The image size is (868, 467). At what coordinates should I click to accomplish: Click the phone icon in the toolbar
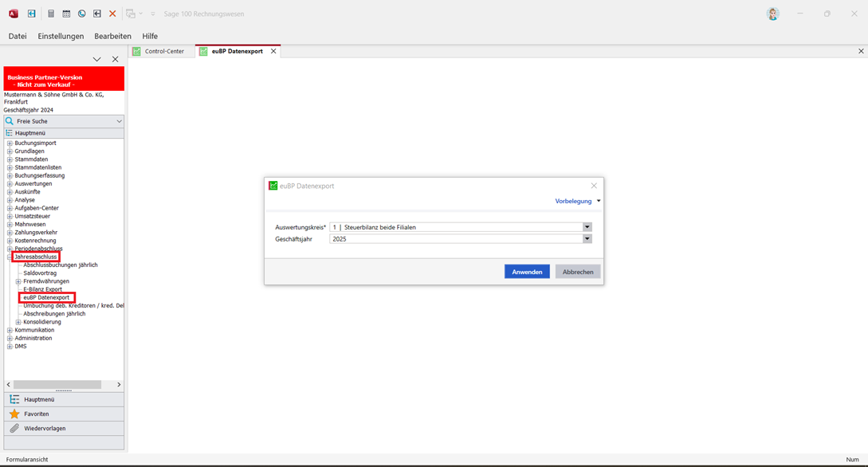point(81,14)
